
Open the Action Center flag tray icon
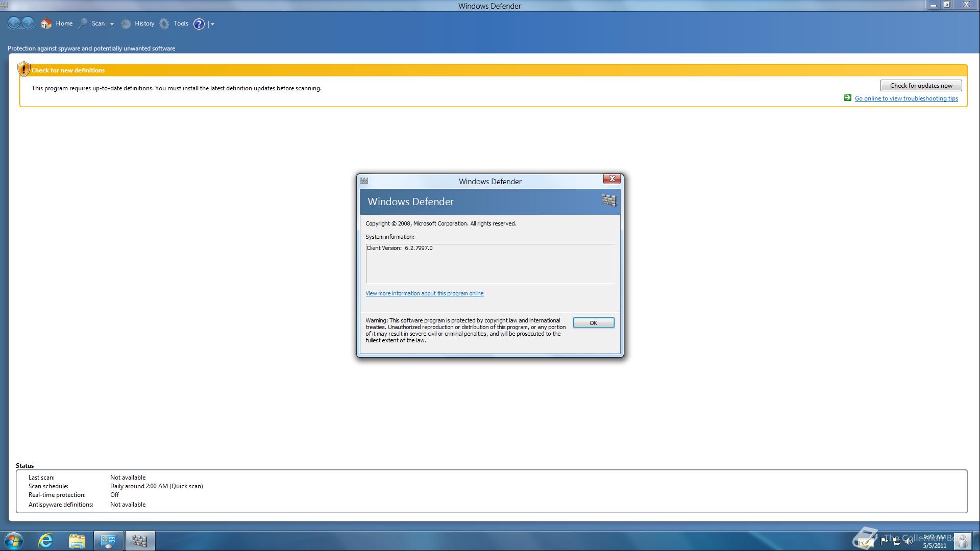pos(884,541)
